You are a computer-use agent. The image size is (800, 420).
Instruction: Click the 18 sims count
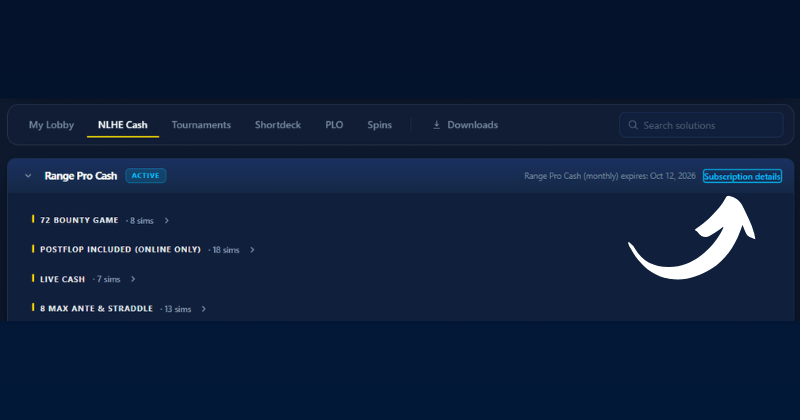(x=226, y=250)
